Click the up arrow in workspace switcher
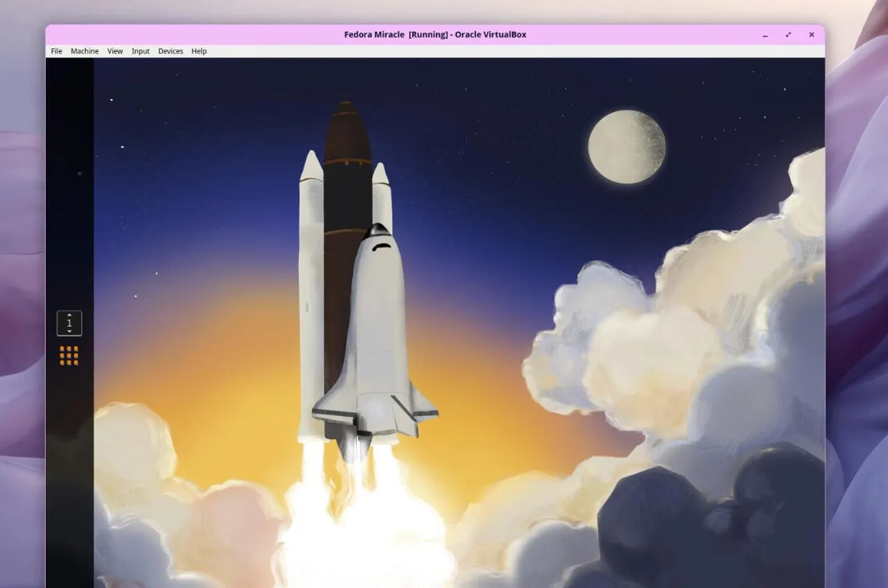 pos(69,315)
